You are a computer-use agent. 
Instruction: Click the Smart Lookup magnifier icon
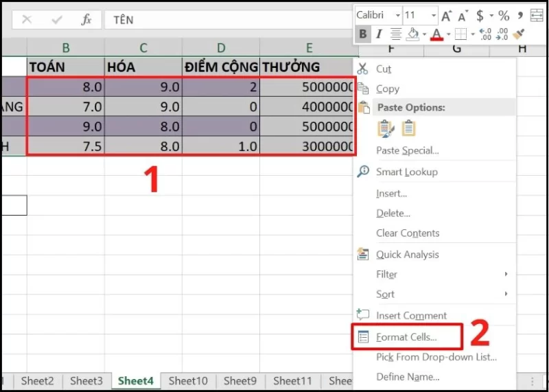363,172
